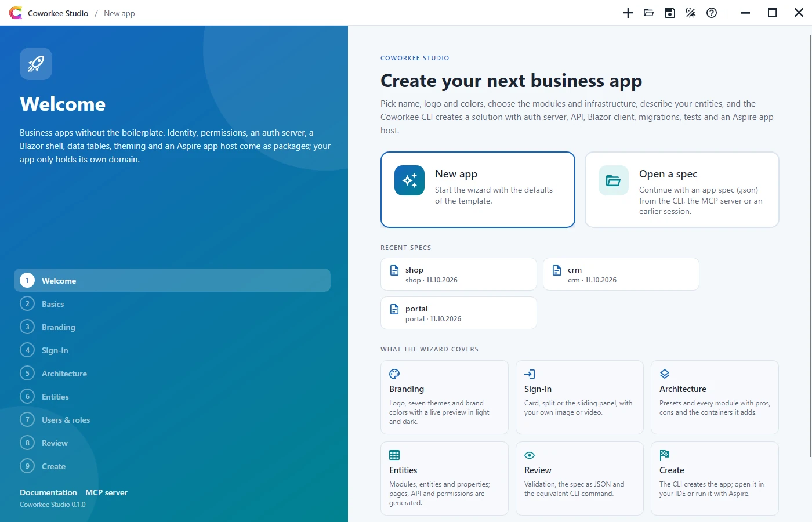Start the New app wizard card

point(478,190)
